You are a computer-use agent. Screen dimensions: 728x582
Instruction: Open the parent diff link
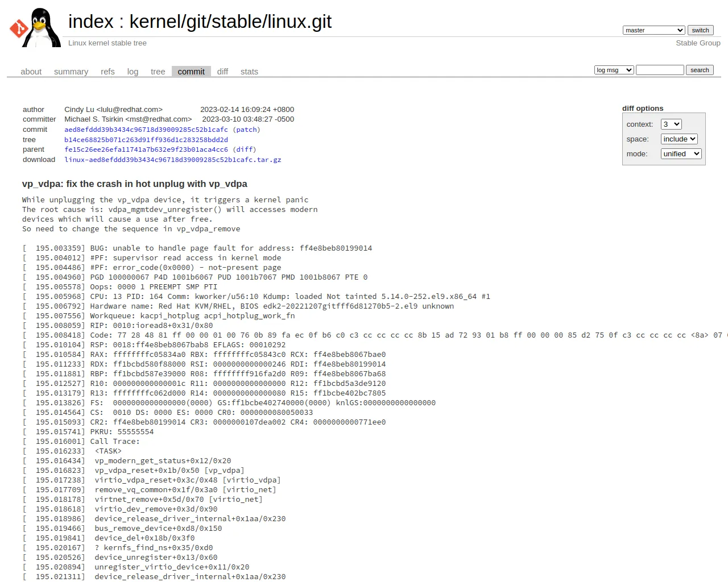245,149
